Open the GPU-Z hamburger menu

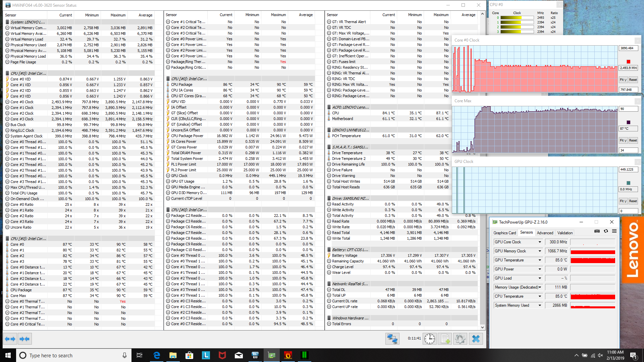pos(614,231)
